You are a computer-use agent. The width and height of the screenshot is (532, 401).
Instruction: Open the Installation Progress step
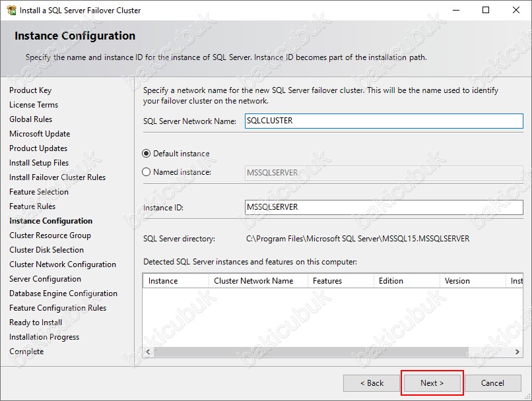click(44, 337)
